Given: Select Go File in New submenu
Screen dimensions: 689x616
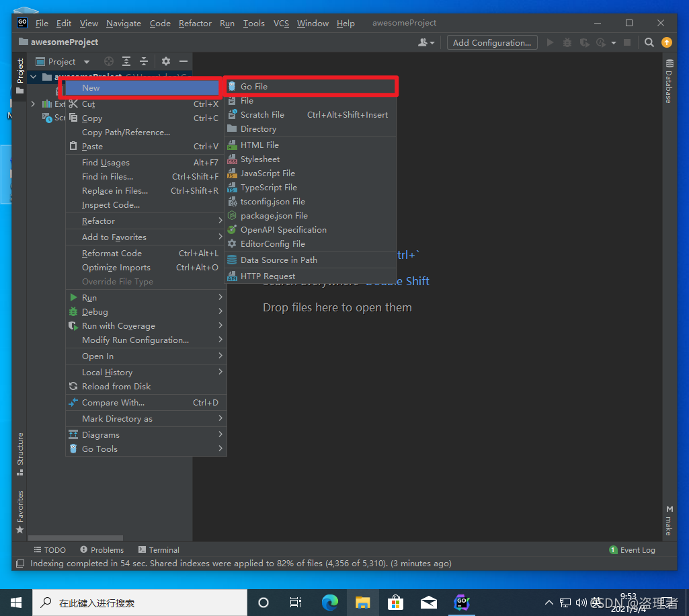Looking at the screenshot, I should click(x=311, y=87).
